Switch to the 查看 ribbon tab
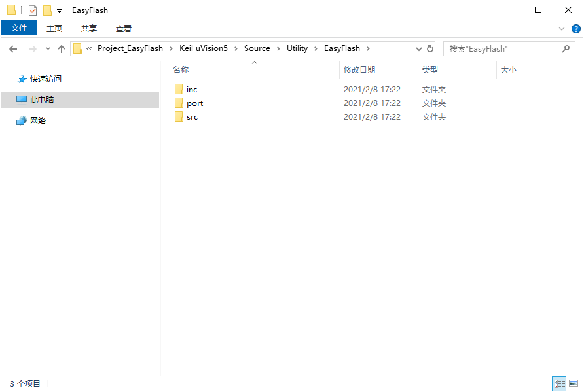Image resolution: width=584 pixels, height=392 pixels. 123,28
